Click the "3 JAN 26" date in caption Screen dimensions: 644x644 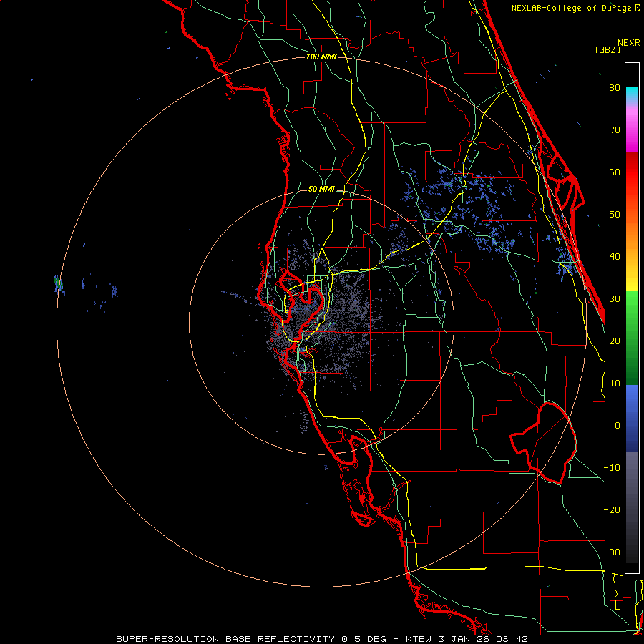(x=464, y=639)
